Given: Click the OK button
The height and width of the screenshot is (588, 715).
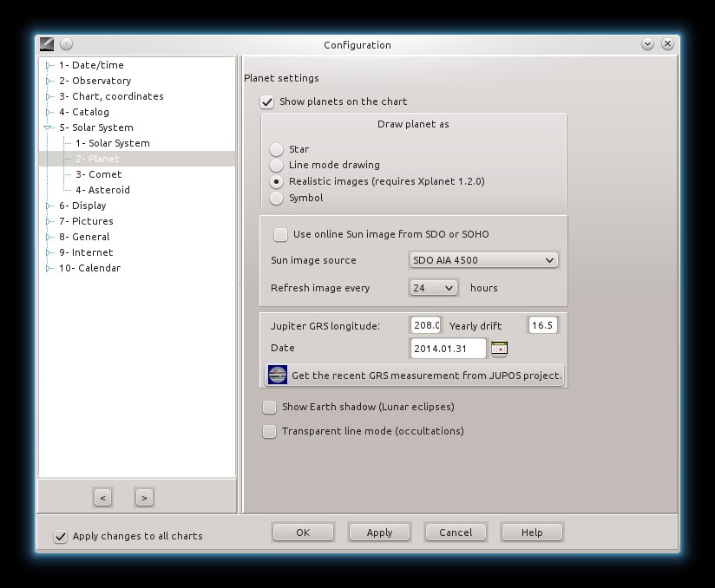Looking at the screenshot, I should point(303,532).
